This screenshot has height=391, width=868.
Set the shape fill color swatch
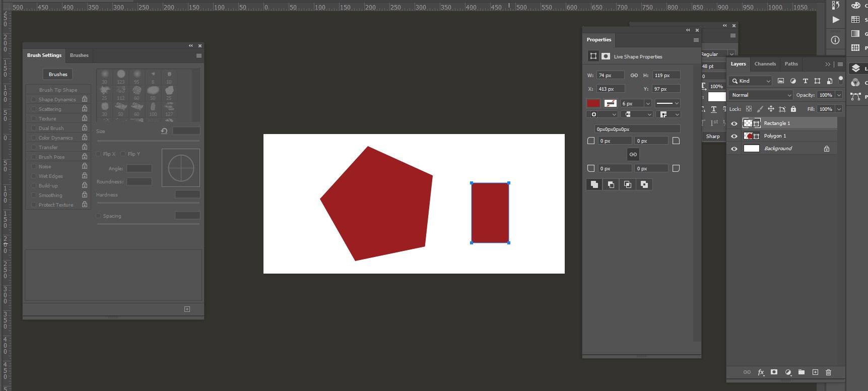[x=593, y=103]
